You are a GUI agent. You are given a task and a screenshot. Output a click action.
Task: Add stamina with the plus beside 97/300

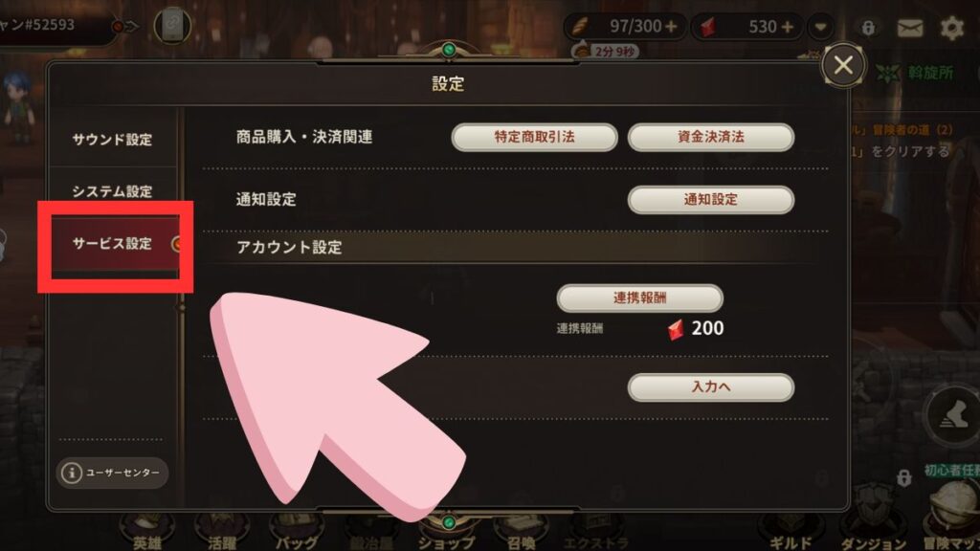pyautogui.click(x=671, y=27)
